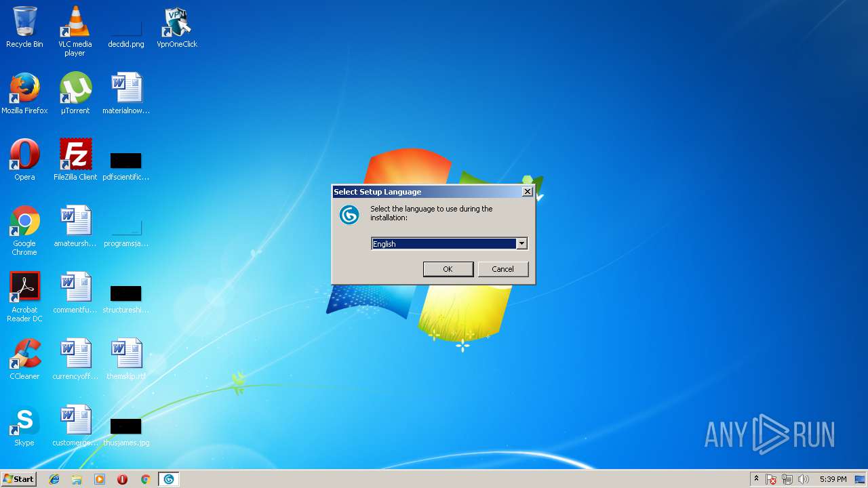Open the Start menu
Viewport: 868px width, 488px height.
[x=18, y=479]
